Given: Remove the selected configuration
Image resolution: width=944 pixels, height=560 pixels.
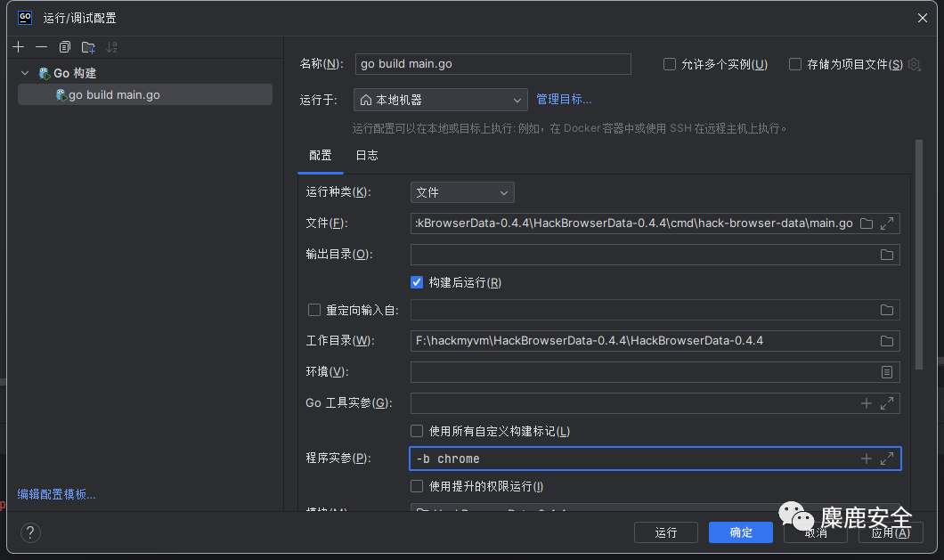Looking at the screenshot, I should tap(42, 46).
